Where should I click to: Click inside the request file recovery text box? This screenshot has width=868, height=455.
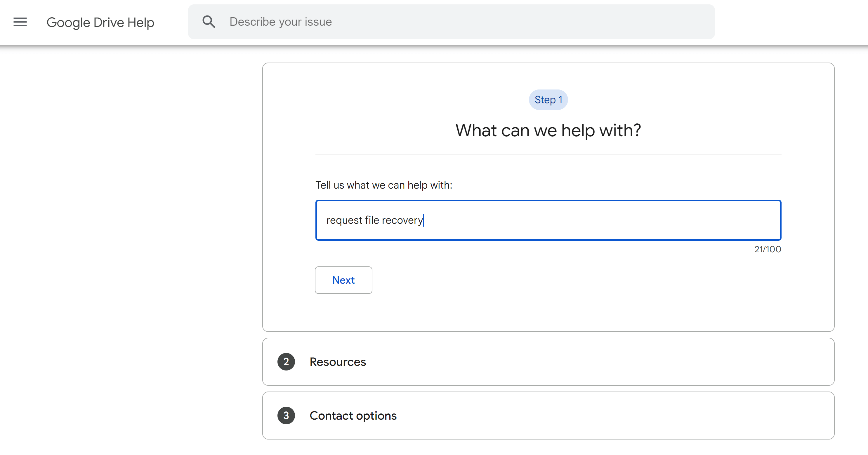pos(548,220)
